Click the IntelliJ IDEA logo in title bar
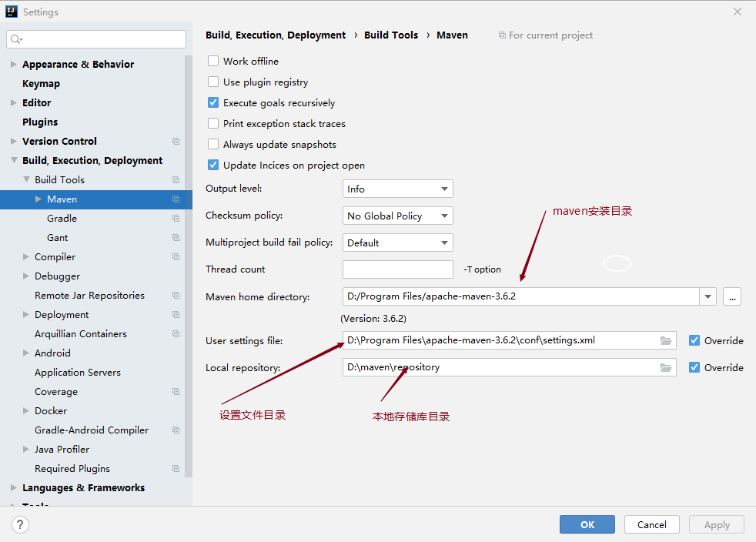The height and width of the screenshot is (542, 756). pyautogui.click(x=12, y=12)
